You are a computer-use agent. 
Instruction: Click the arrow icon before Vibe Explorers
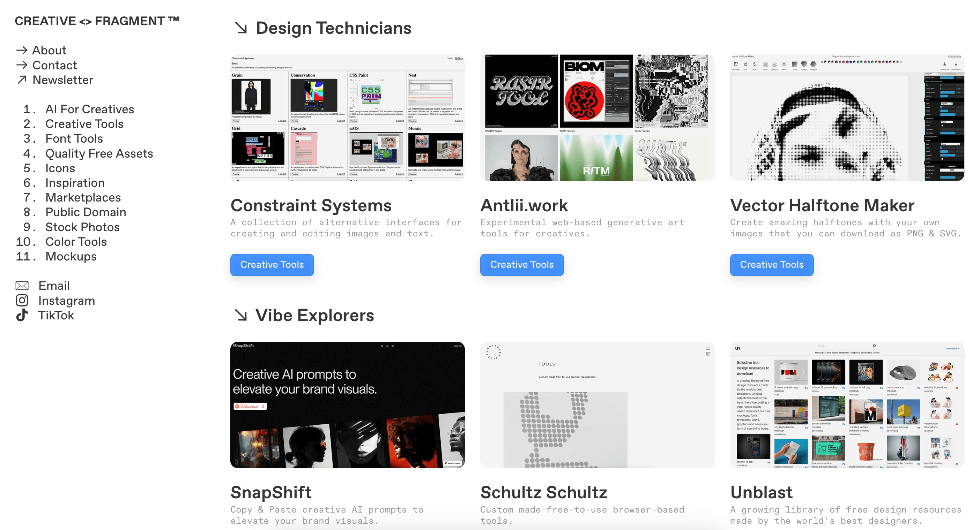pos(241,315)
